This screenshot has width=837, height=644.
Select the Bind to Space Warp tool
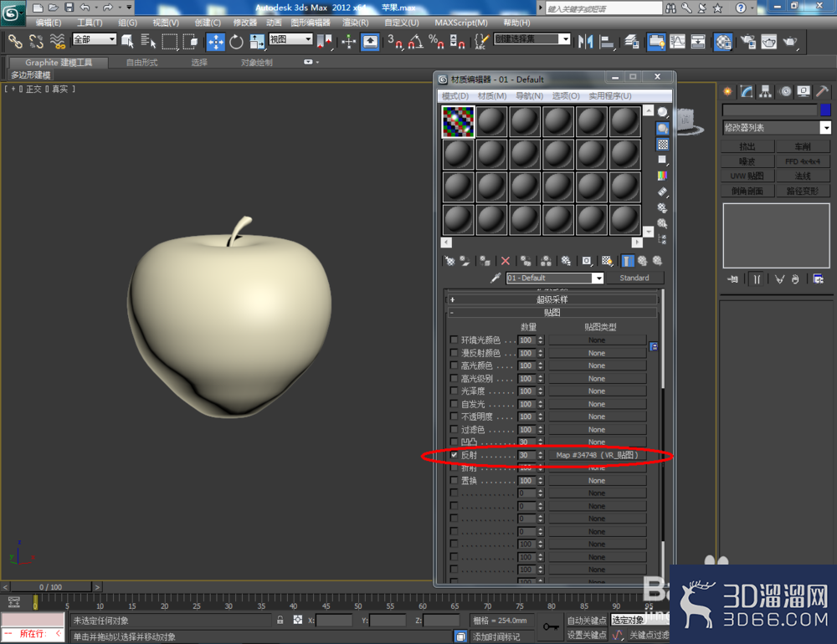tap(57, 41)
